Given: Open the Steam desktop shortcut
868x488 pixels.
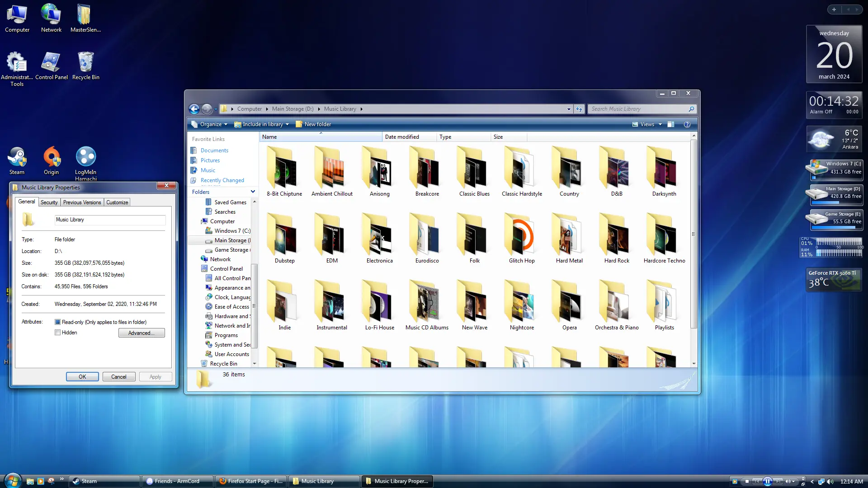Looking at the screenshot, I should coord(17,161).
